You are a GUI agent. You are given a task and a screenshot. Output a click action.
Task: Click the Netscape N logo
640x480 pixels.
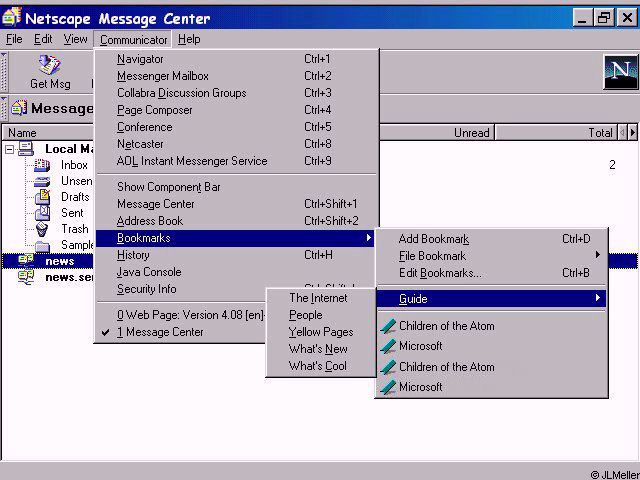pos(620,72)
